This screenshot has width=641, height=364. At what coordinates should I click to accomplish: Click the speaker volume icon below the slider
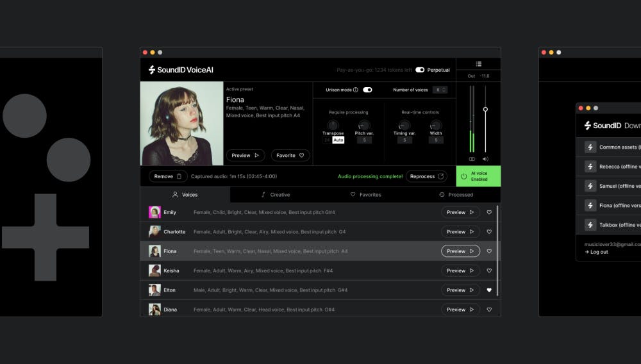tap(485, 159)
